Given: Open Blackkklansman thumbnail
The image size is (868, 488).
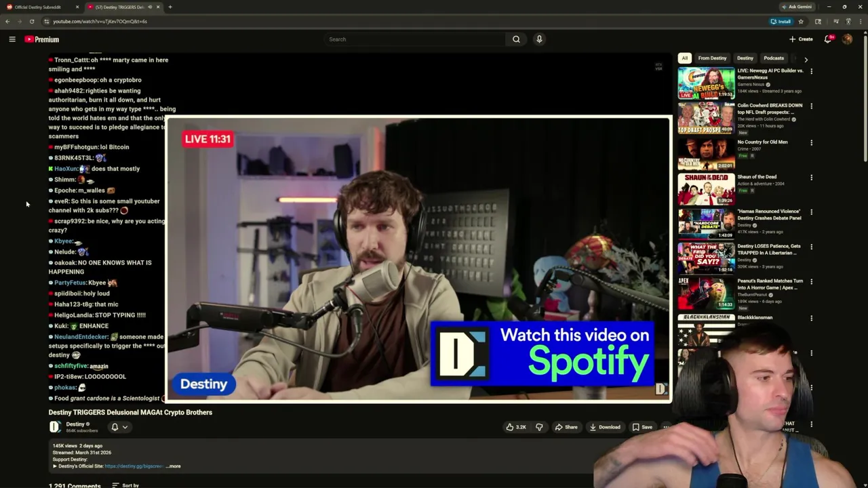Looking at the screenshot, I should coord(706,329).
